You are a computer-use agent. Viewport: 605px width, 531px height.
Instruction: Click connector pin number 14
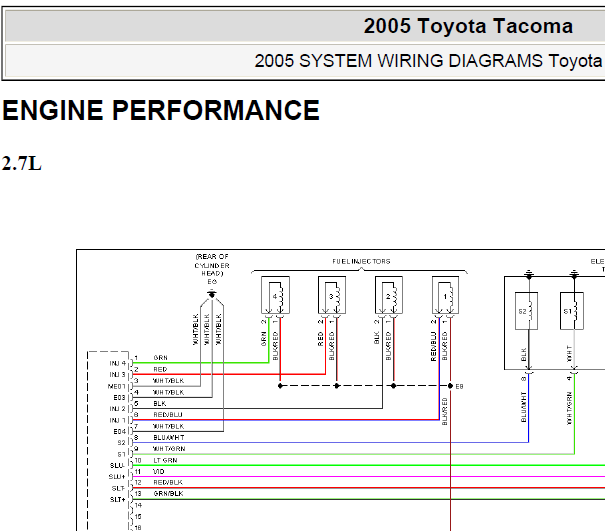click(x=138, y=505)
